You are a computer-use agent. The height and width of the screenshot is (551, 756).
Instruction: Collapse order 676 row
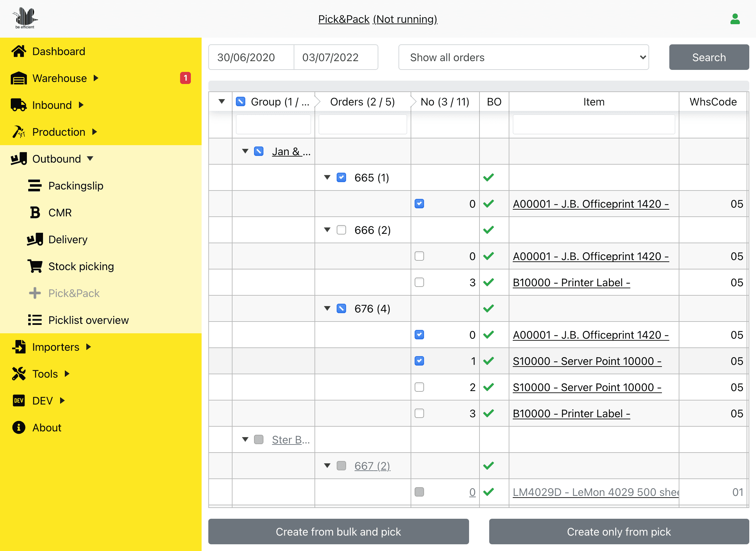(326, 308)
